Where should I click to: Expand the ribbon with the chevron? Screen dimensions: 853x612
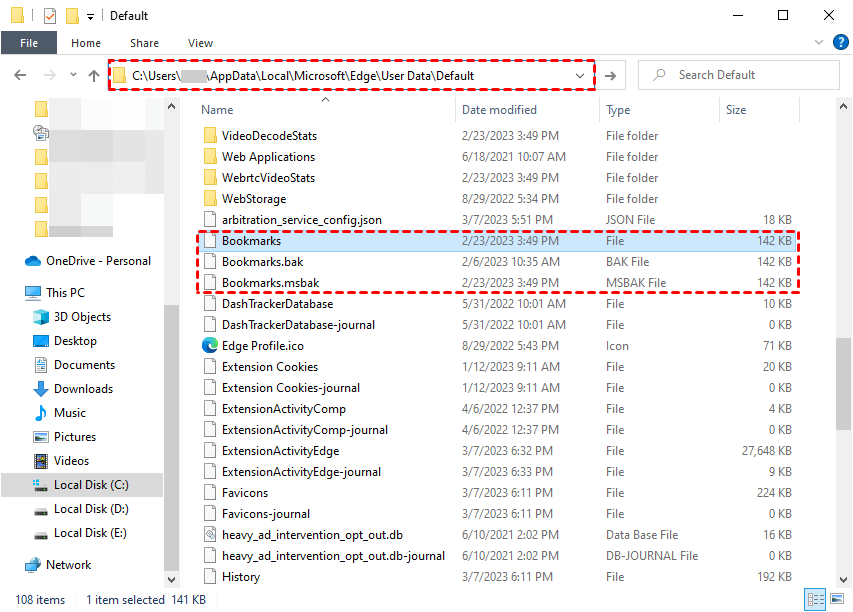click(818, 42)
